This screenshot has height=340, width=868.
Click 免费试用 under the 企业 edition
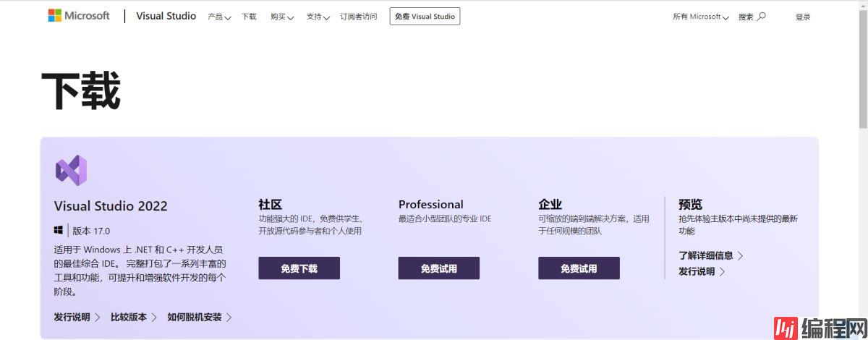[579, 268]
